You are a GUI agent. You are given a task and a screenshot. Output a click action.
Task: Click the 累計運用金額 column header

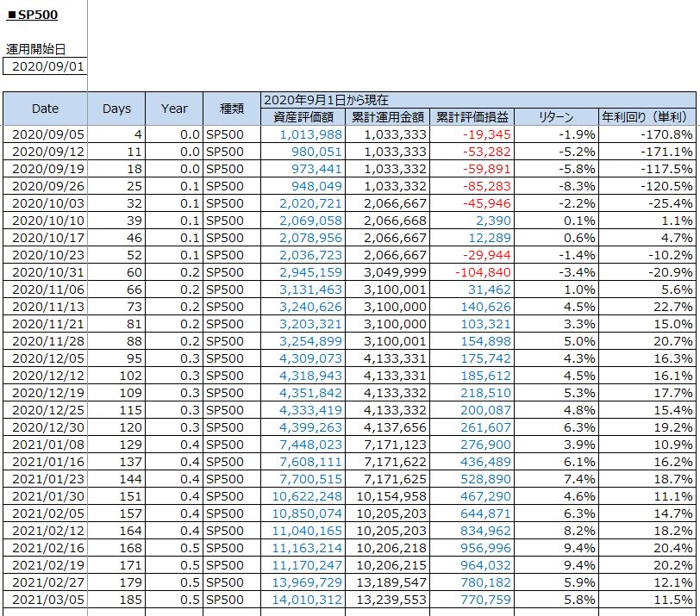[387, 117]
